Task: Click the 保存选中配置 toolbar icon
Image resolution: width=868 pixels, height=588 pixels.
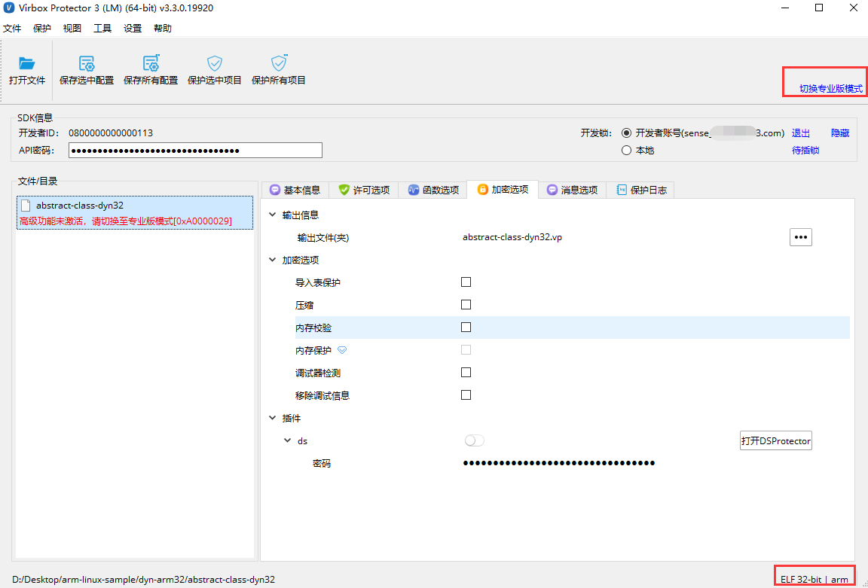Action: click(87, 63)
